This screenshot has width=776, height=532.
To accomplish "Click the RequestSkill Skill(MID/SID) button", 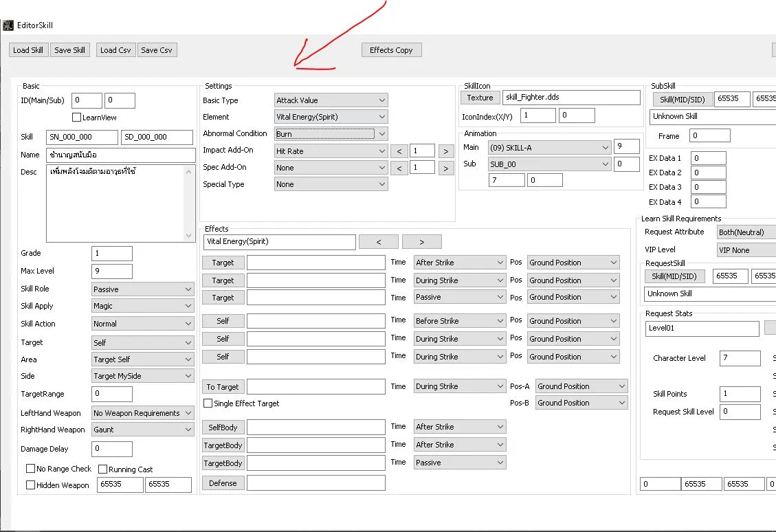I will point(674,276).
